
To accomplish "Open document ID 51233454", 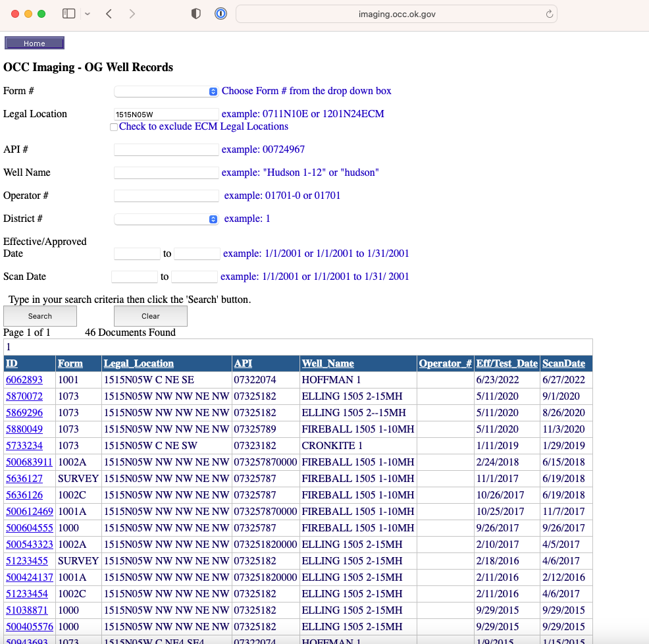I will [x=27, y=594].
